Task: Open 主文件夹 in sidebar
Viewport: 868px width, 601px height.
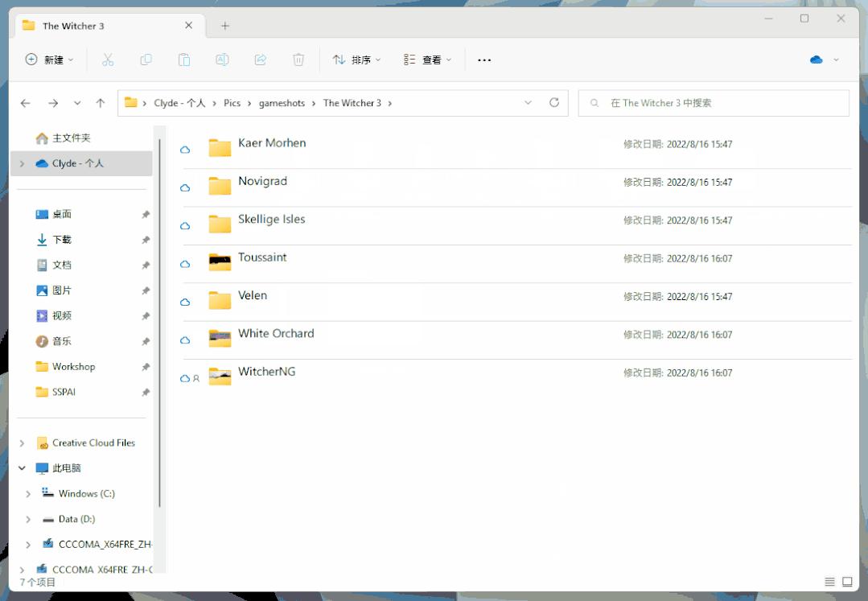Action: pos(80,138)
